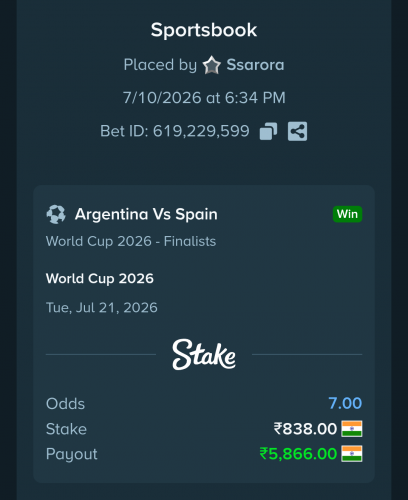
Task: Open the Argentina Vs Spain match title
Action: (x=146, y=214)
